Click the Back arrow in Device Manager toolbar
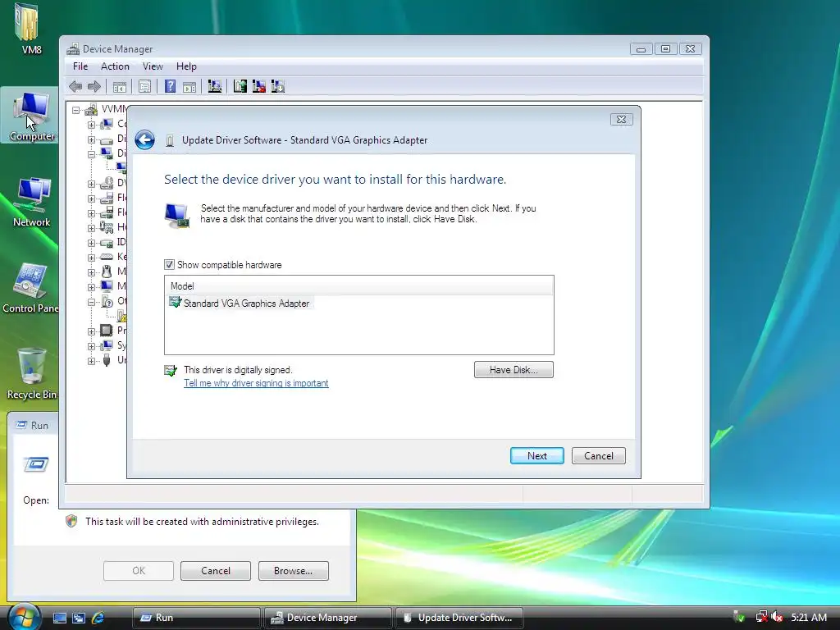 coord(75,86)
